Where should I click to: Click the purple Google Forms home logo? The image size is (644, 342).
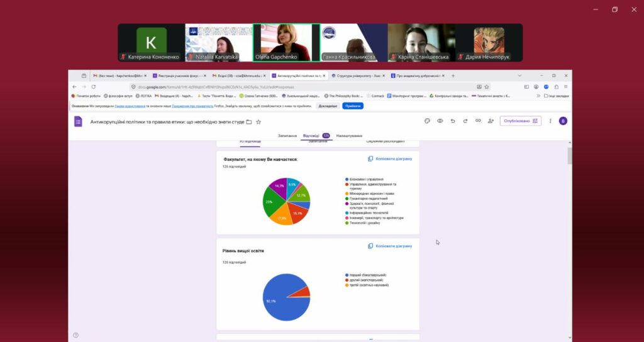[x=79, y=121]
